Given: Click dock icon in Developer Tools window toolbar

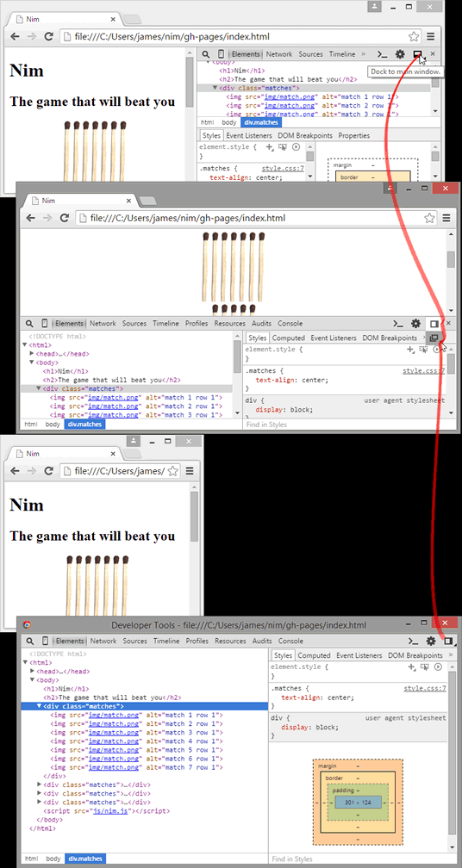Looking at the screenshot, I should click(x=448, y=641).
